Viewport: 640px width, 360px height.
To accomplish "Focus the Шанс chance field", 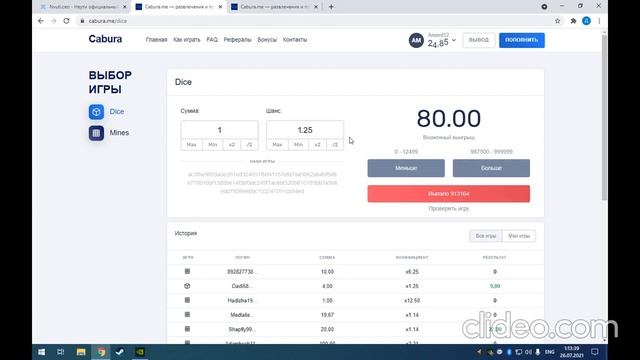I will tap(305, 130).
